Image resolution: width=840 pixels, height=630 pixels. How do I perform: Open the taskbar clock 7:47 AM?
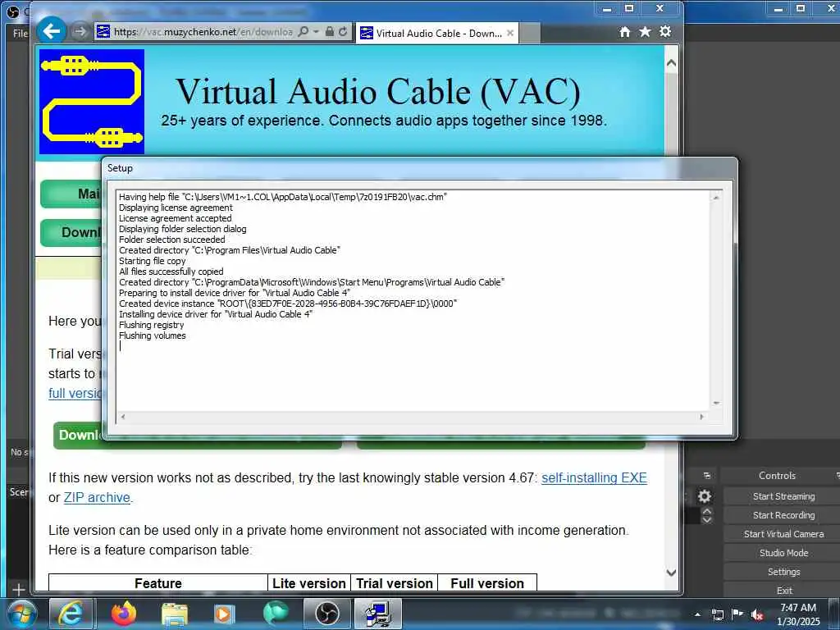798,614
